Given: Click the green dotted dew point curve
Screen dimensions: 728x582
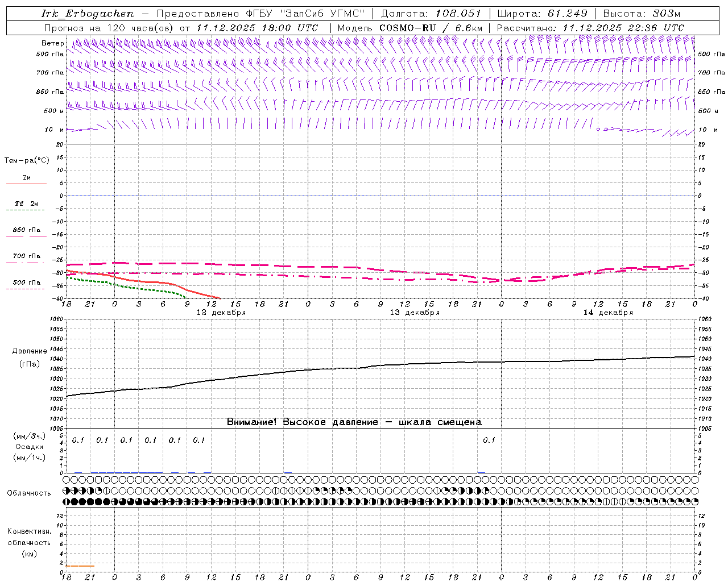Looking at the screenshot, I should tap(142, 288).
